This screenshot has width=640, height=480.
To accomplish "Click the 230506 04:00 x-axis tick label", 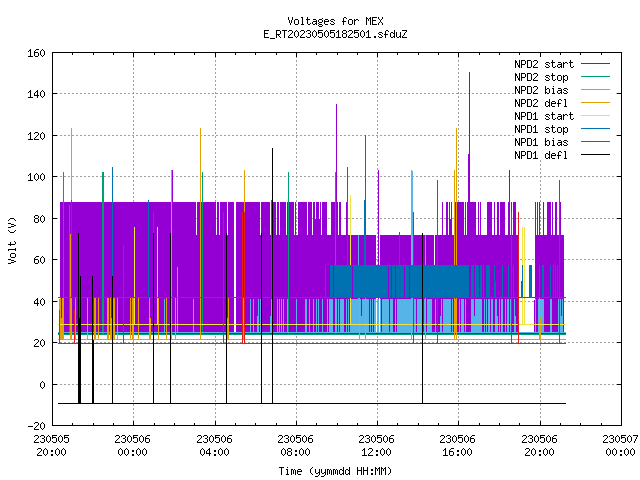I will [x=214, y=446].
